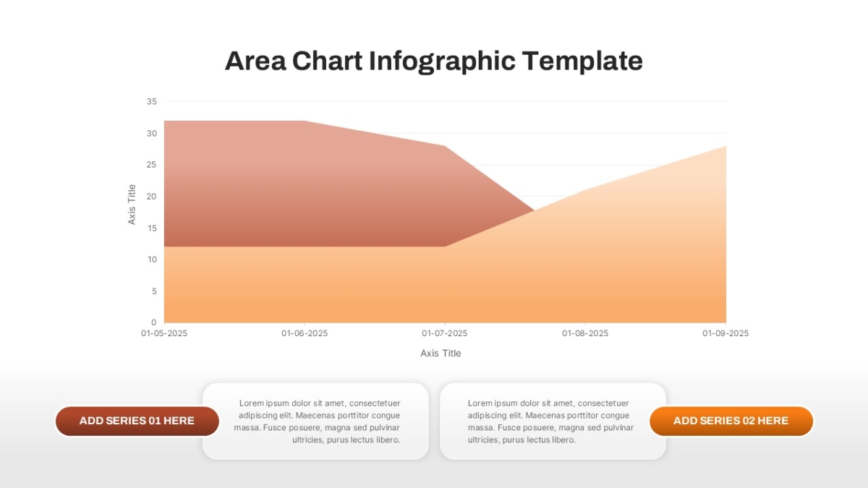Screen dimensions: 868x488
Task: Click the 20 value on vertical axis
Action: (151, 197)
